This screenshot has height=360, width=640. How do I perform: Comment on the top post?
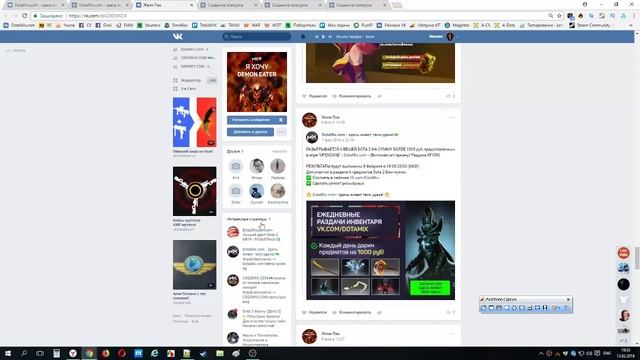tap(351, 96)
